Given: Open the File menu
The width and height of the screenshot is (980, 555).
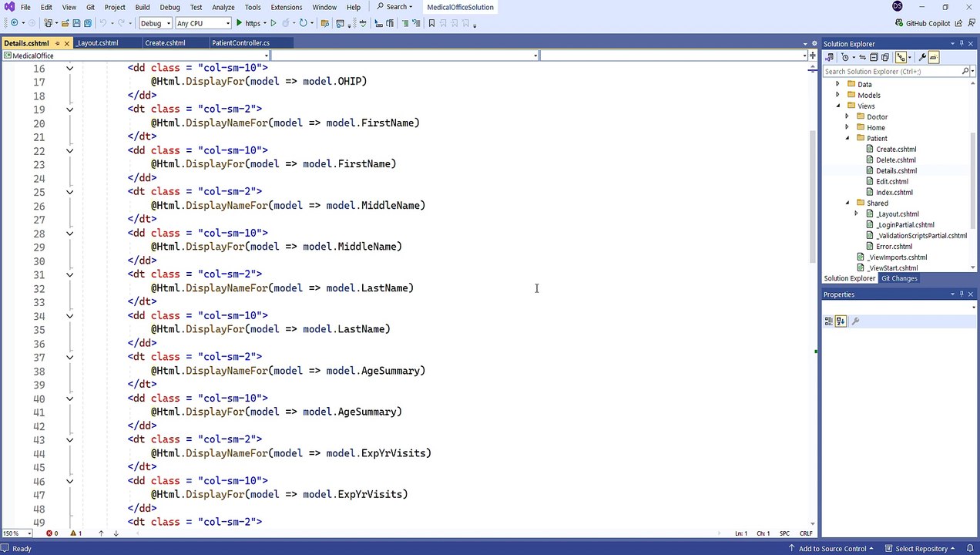Looking at the screenshot, I should 25,7.
